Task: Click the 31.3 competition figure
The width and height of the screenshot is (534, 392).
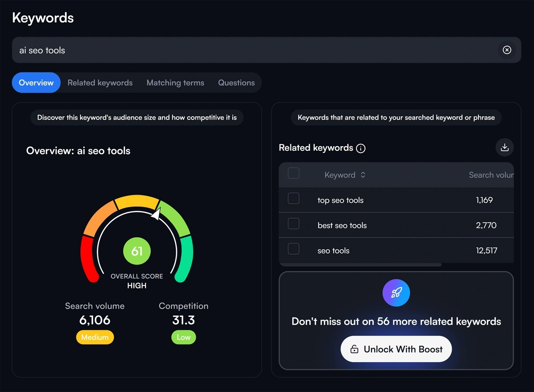Action: coord(183,320)
